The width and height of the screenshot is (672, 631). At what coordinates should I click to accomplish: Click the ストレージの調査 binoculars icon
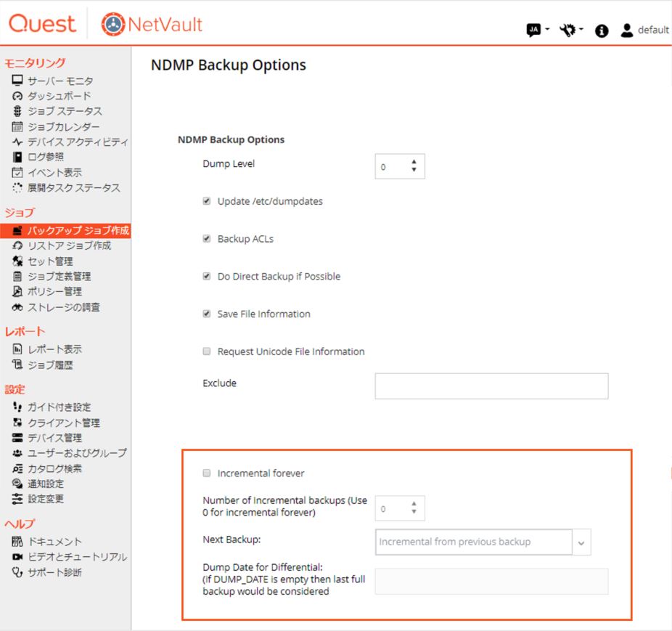pyautogui.click(x=17, y=307)
